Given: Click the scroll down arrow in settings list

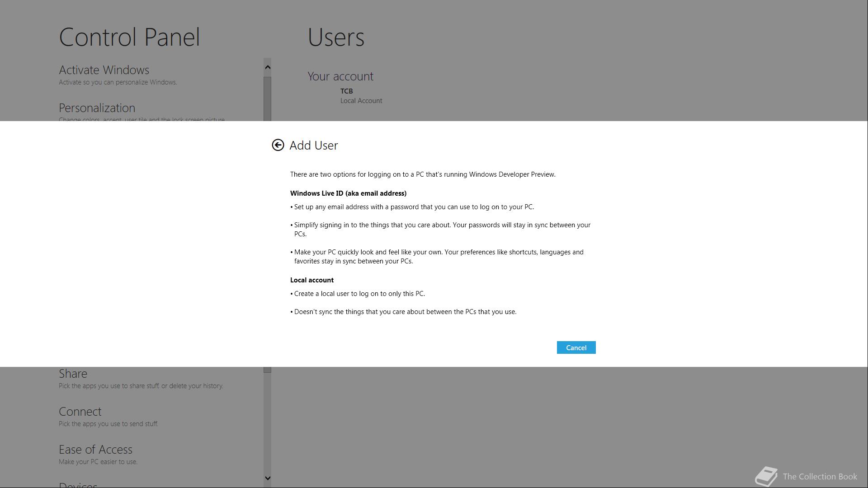Looking at the screenshot, I should coord(268,478).
